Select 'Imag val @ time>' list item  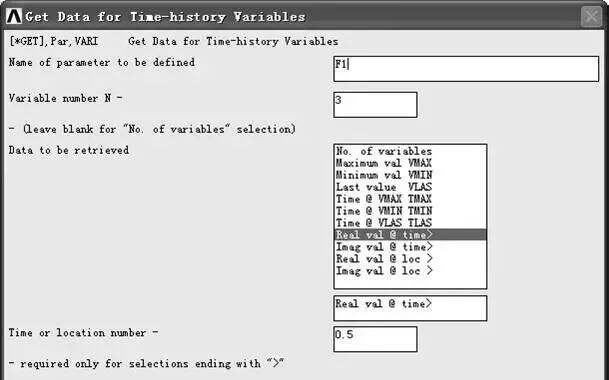(x=410, y=247)
